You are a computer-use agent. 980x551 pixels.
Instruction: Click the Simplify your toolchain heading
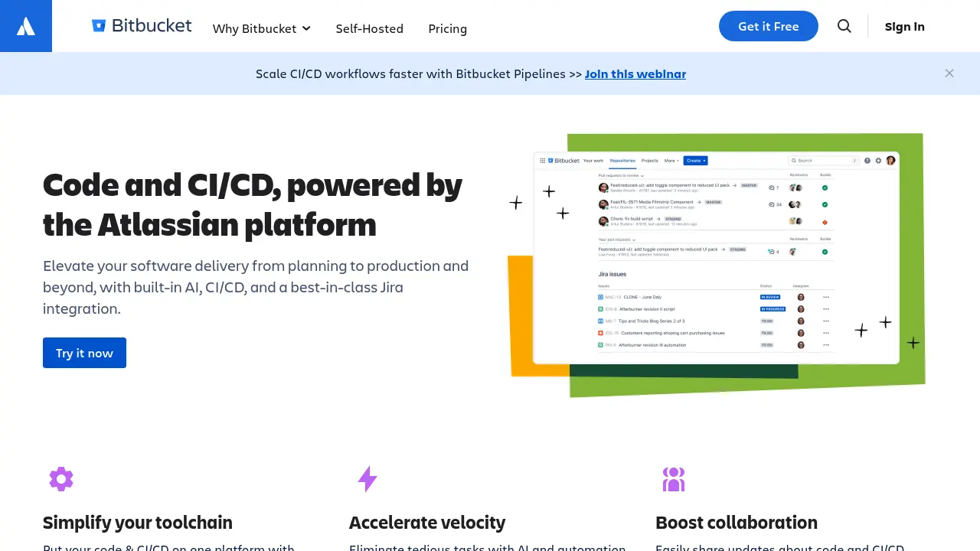click(x=138, y=523)
